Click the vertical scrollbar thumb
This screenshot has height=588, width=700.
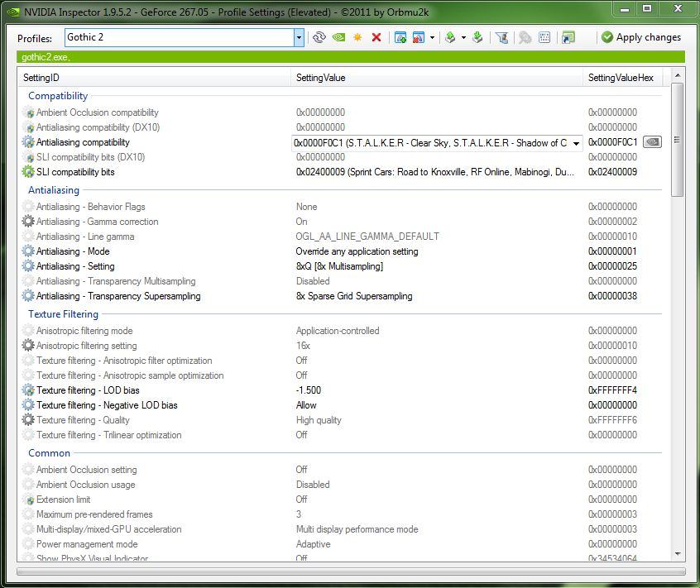(678, 140)
